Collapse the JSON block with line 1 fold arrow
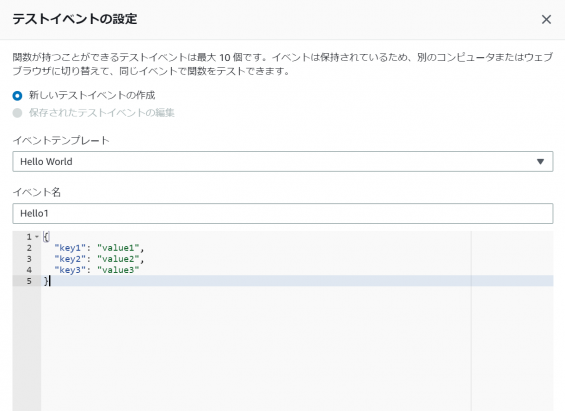Screen dimensions: 565x411 tap(37, 237)
